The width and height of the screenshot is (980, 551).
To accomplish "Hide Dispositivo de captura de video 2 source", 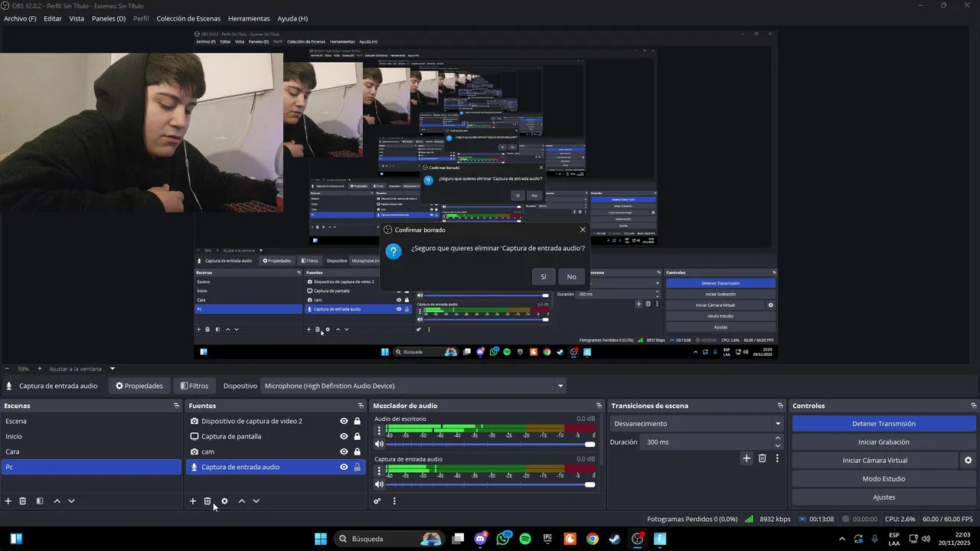I will coord(344,421).
